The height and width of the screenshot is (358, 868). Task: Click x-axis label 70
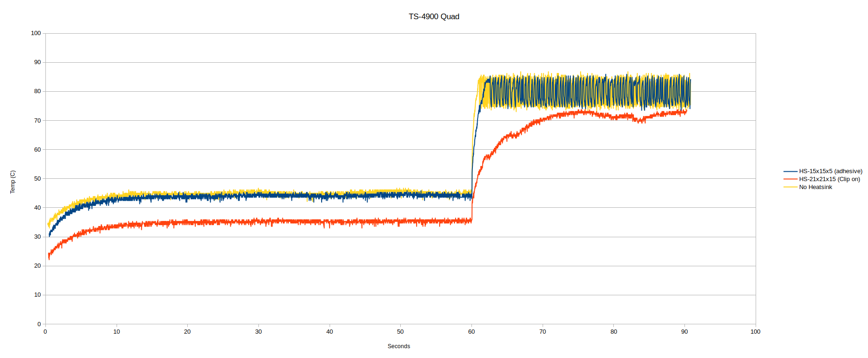[543, 332]
